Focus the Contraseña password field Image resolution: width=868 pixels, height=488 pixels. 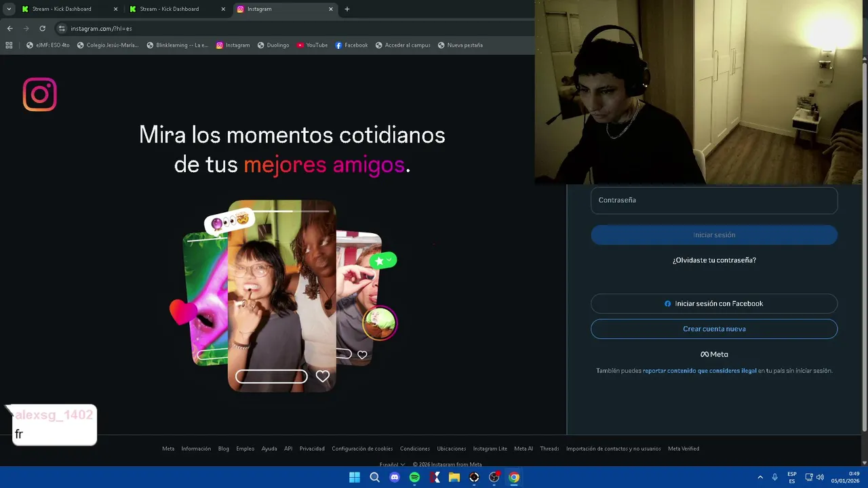pos(714,200)
